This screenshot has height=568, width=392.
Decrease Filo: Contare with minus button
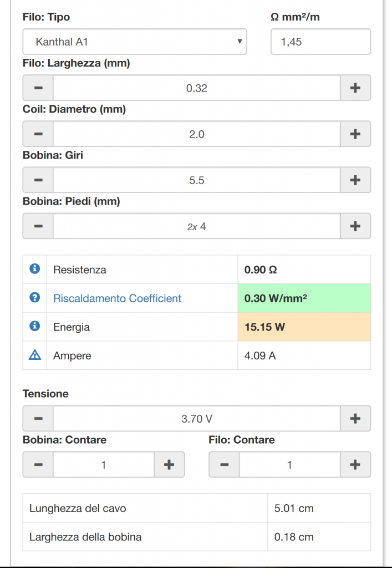click(224, 464)
